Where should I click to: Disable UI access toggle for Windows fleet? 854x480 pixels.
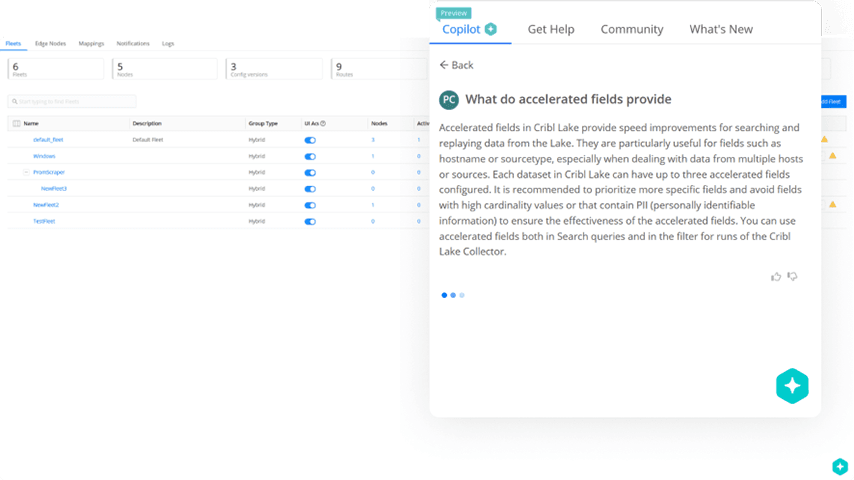tap(310, 156)
